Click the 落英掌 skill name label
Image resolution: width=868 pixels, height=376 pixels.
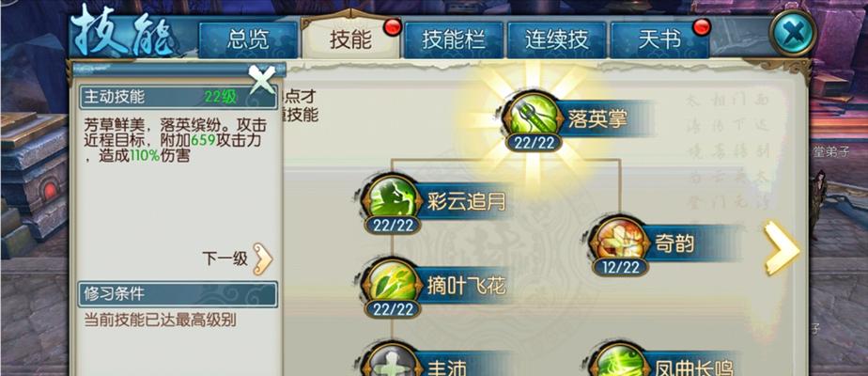pos(597,118)
